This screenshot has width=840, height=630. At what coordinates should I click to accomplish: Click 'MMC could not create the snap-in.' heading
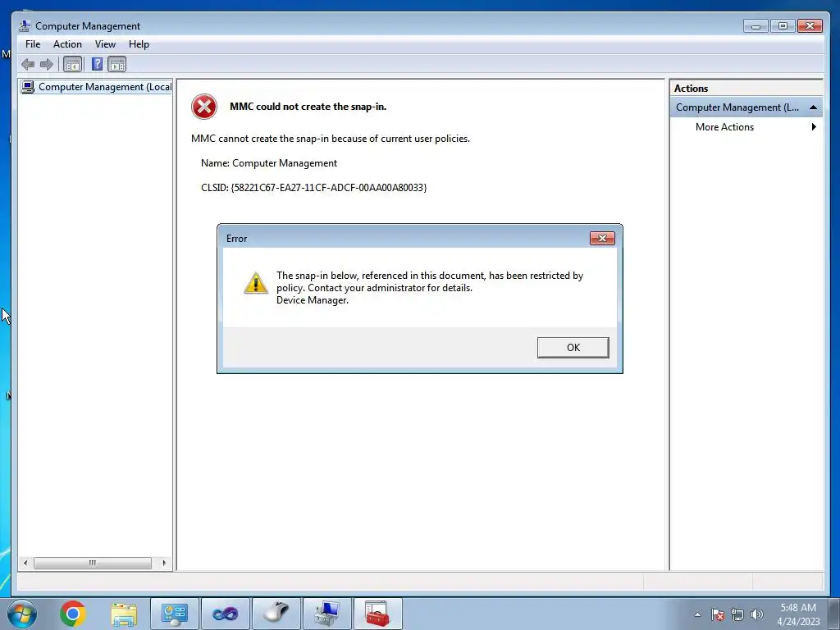308,107
